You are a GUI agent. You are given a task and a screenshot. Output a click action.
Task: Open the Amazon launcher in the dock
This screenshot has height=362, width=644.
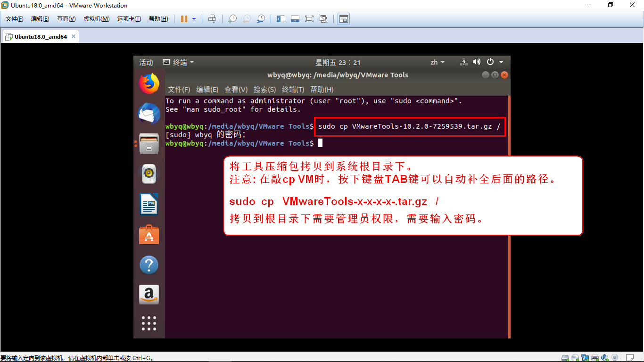pos(149,294)
